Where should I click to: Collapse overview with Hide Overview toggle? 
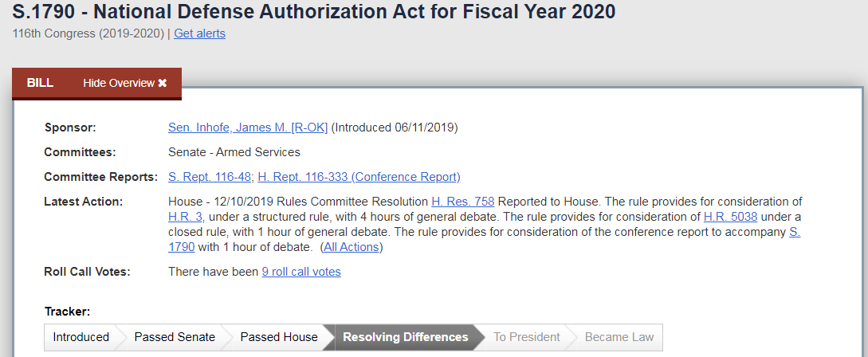pyautogui.click(x=120, y=83)
